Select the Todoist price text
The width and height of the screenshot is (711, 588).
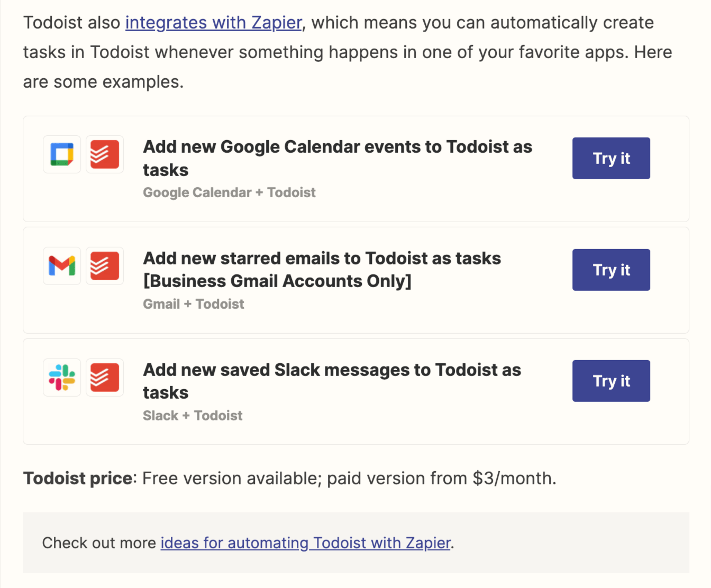(x=290, y=478)
